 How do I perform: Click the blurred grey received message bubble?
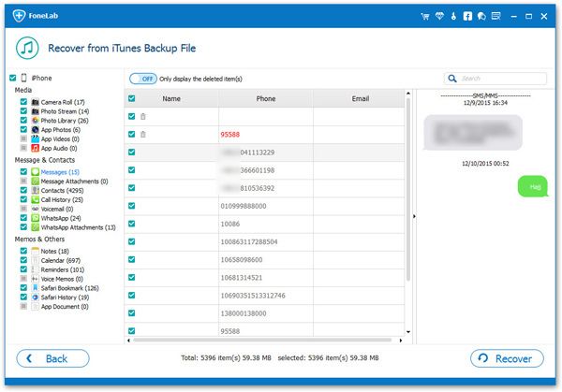(x=472, y=133)
